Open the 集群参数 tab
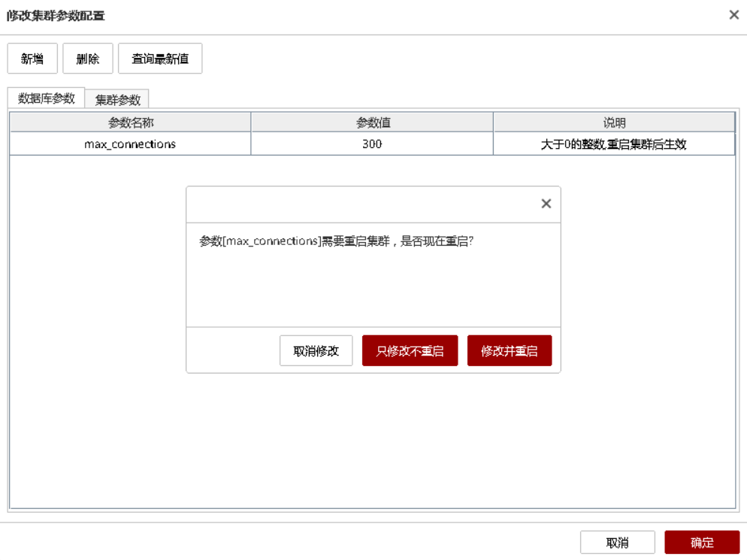747x560 pixels. 117,99
